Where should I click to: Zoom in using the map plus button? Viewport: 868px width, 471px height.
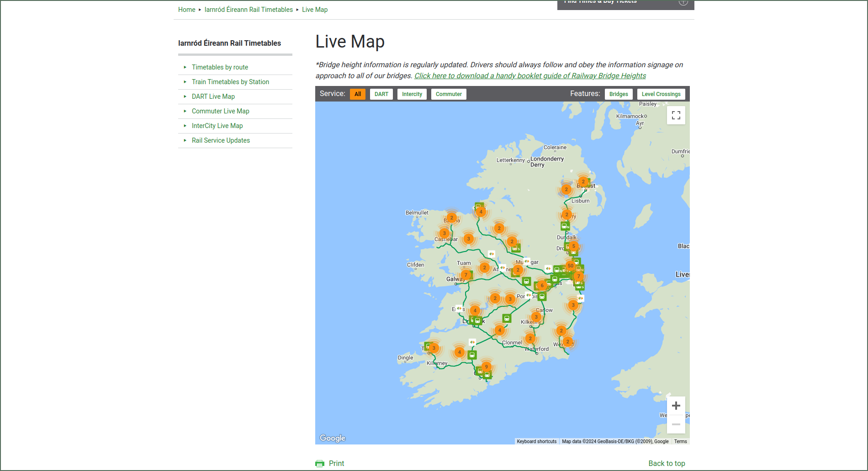pos(676,406)
